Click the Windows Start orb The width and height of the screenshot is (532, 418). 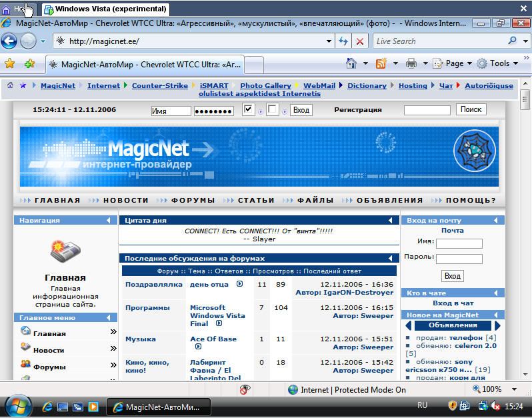[19, 406]
